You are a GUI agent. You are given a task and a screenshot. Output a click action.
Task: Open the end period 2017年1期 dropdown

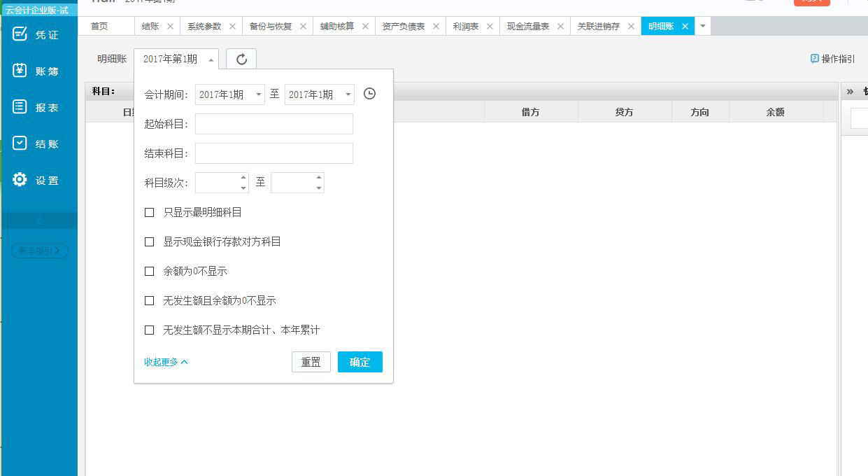pos(320,94)
